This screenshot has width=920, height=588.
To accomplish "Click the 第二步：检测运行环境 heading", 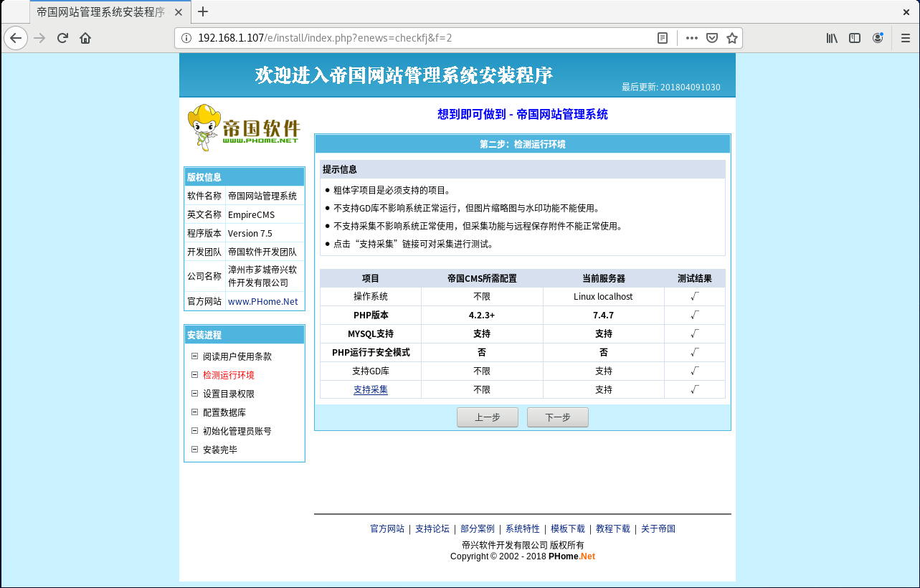I will [523, 144].
